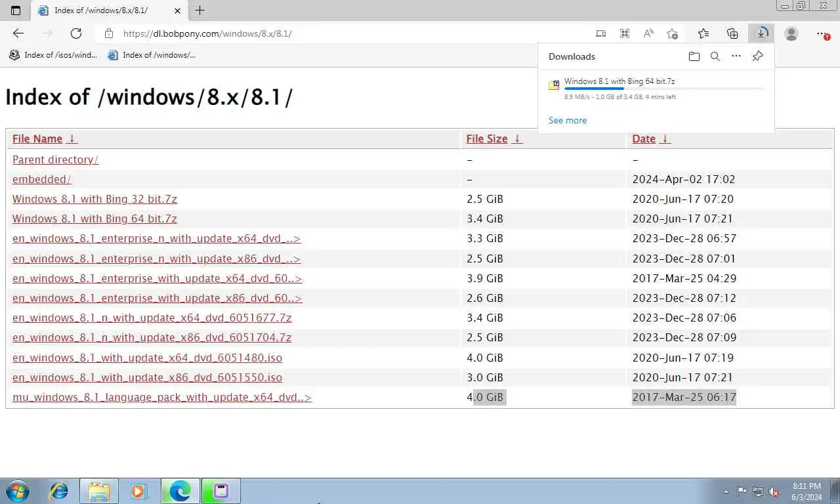Click the downloading file name in Downloads panel
Screen dimensions: 840x504
pyautogui.click(x=619, y=81)
